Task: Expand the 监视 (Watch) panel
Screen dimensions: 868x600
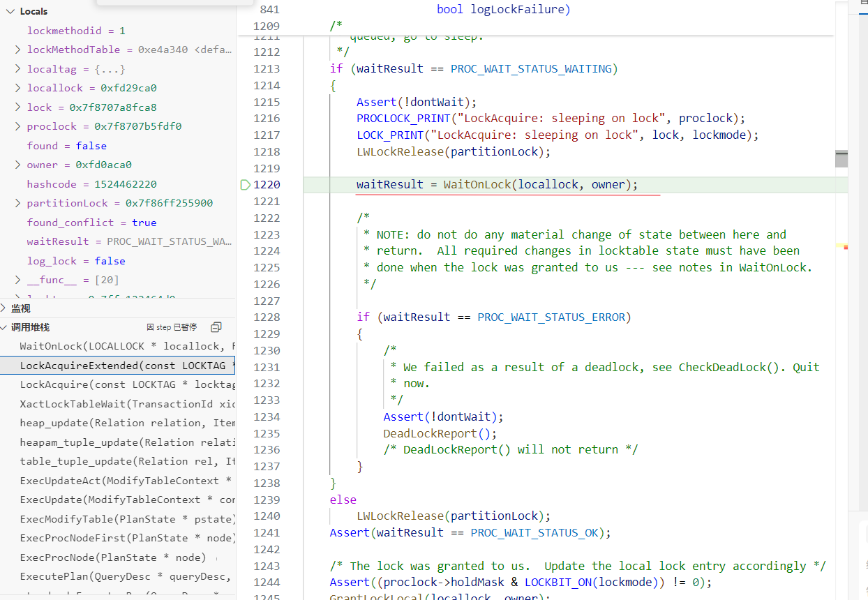Action: pyautogui.click(x=5, y=308)
